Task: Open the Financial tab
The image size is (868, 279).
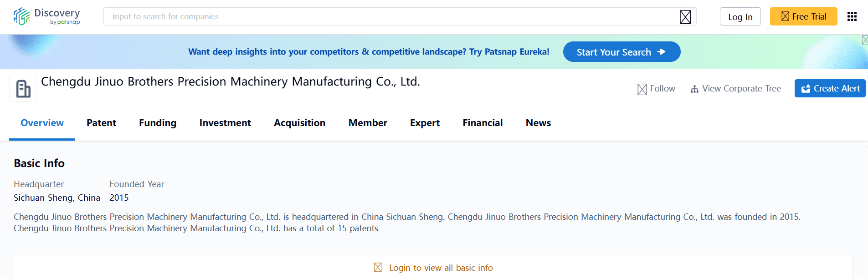Action: tap(483, 123)
